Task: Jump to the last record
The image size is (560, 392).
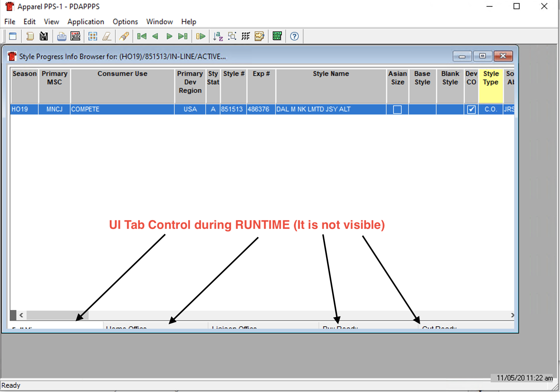Action: click(183, 36)
